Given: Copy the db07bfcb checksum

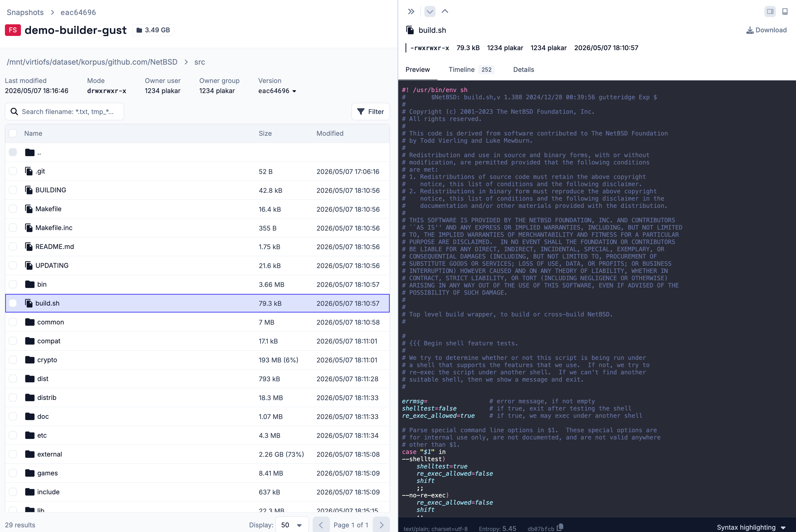Looking at the screenshot, I should (560, 527).
